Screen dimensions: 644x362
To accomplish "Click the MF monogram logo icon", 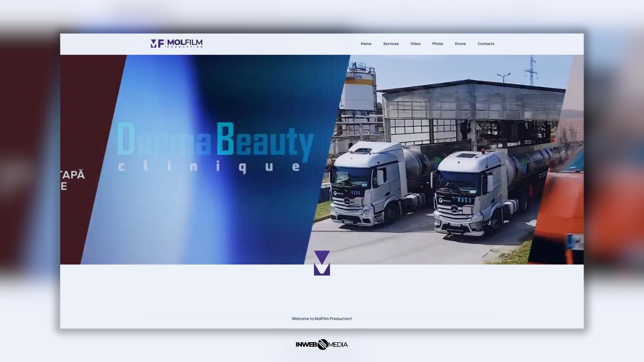I will coord(157,44).
